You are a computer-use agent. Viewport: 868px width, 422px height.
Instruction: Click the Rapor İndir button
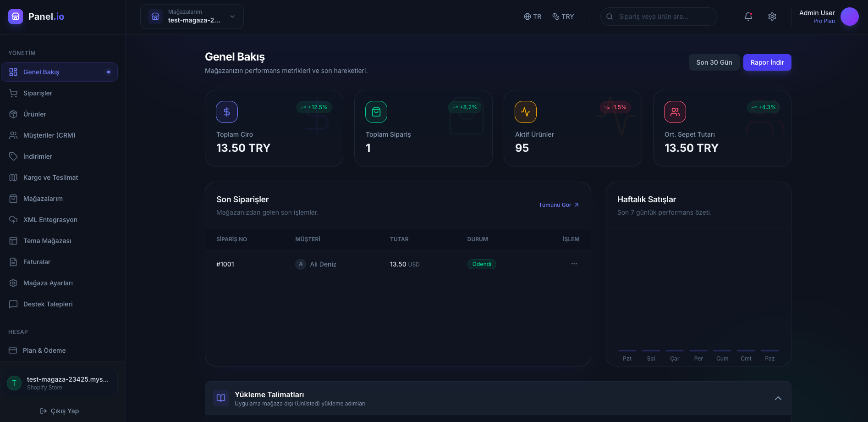pos(767,62)
